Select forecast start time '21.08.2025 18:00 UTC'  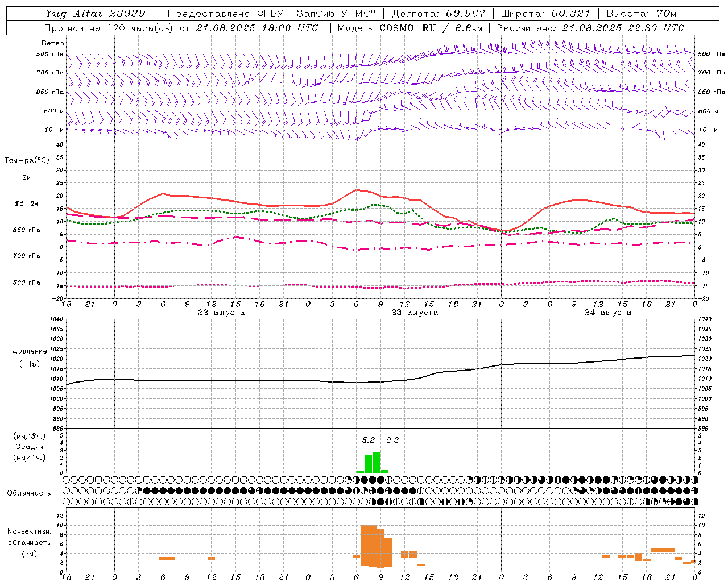pos(257,28)
